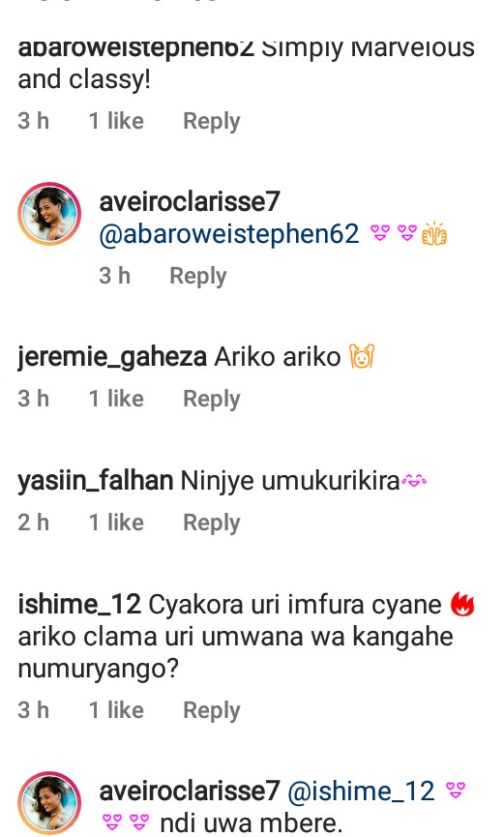View the 1 like on ishime_12's comment
The height and width of the screenshot is (837, 504).
pyautogui.click(x=116, y=710)
